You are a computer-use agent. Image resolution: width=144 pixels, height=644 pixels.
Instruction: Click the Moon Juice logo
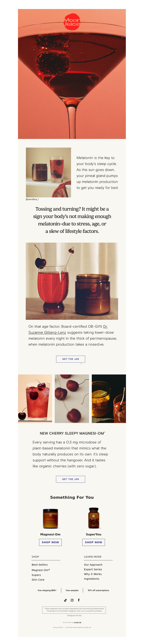72,22
